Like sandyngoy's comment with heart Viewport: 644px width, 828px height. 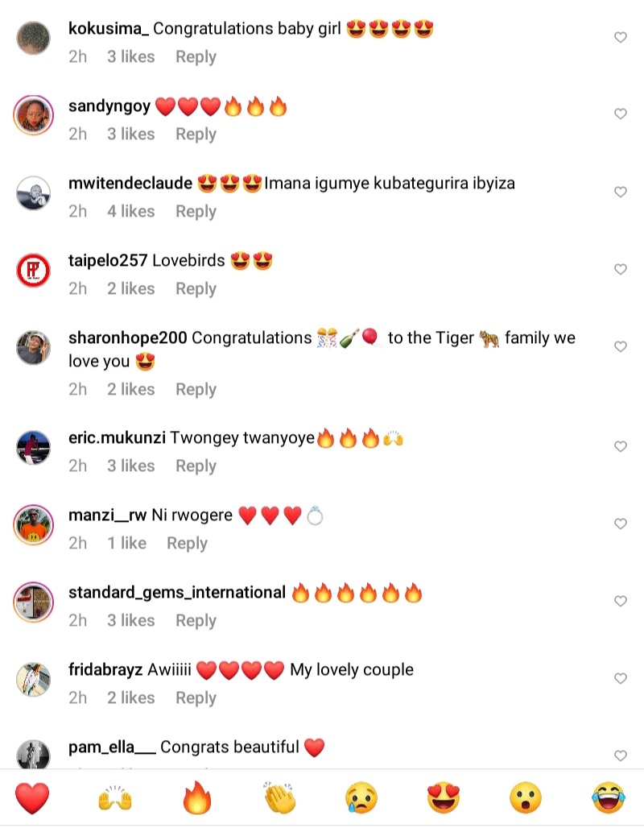(x=621, y=114)
